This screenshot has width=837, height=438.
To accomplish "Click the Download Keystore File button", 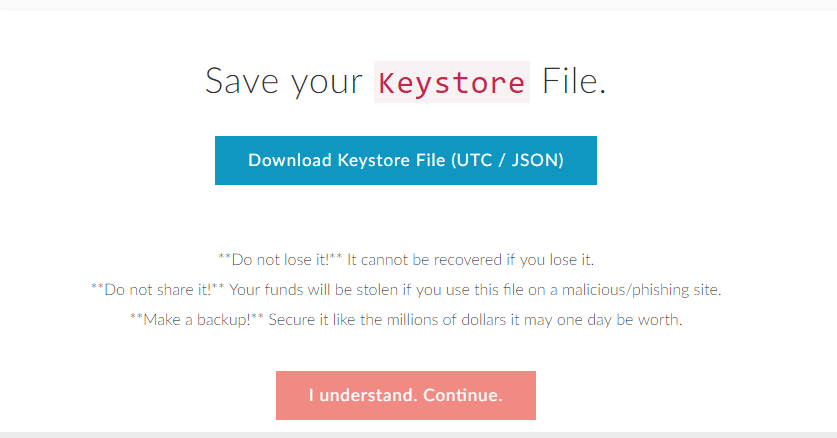I will (x=405, y=161).
